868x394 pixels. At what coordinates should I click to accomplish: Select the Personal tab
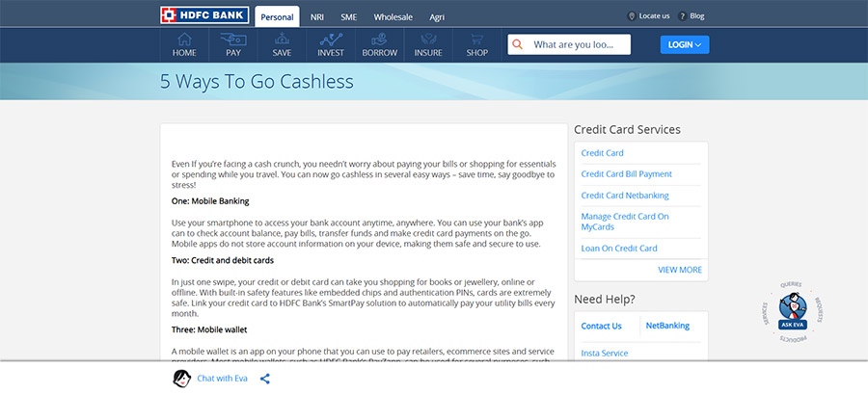point(278,17)
